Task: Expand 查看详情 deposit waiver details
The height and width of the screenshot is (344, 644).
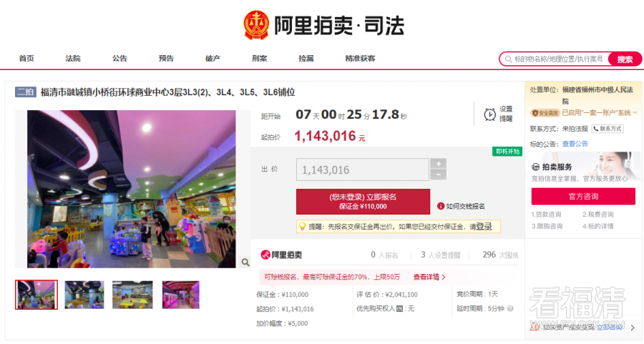Action: [429, 277]
